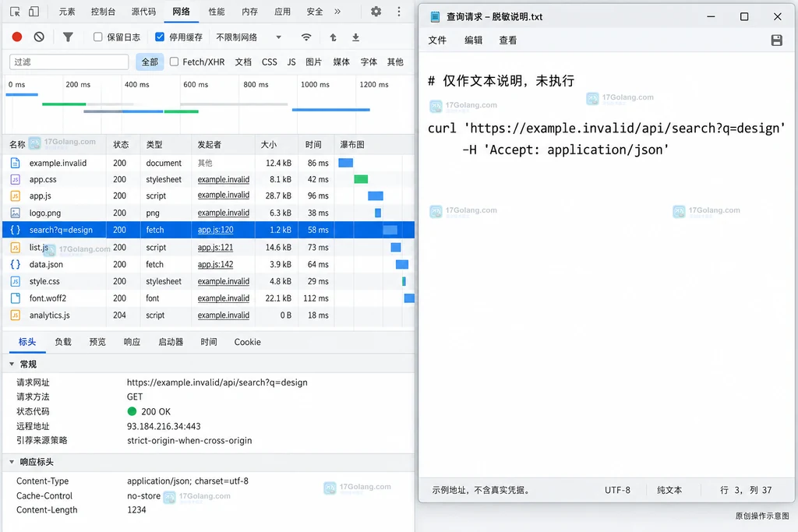This screenshot has height=532, width=798.
Task: Import HAR file upload arrow
Action: pos(333,37)
